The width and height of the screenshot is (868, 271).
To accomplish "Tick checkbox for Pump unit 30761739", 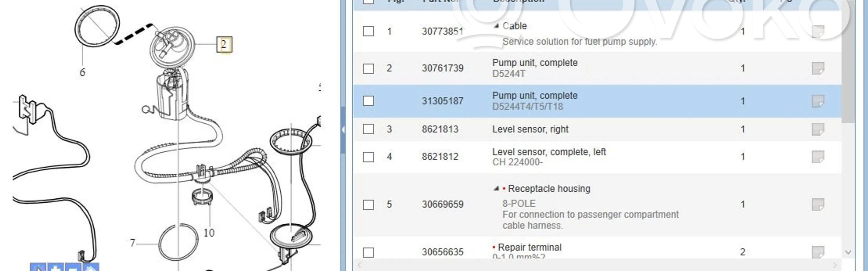I will (368, 68).
